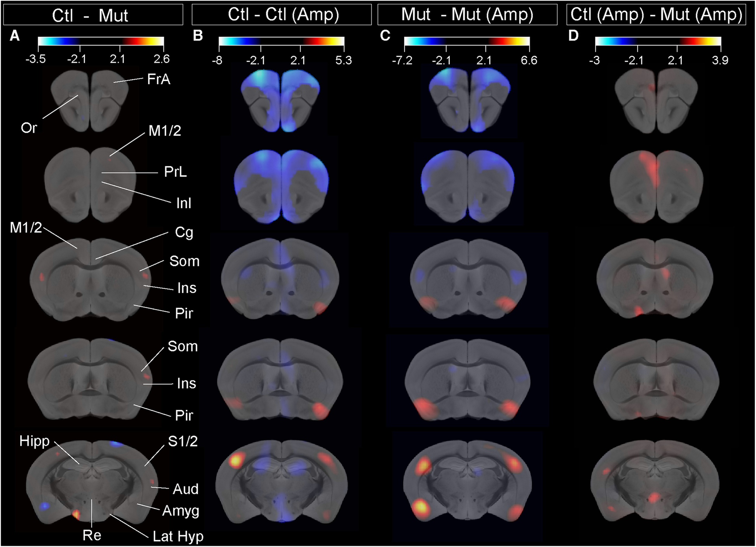Click the Lat Hyp region label
Viewport: 756px width, 547px height.
click(x=178, y=537)
